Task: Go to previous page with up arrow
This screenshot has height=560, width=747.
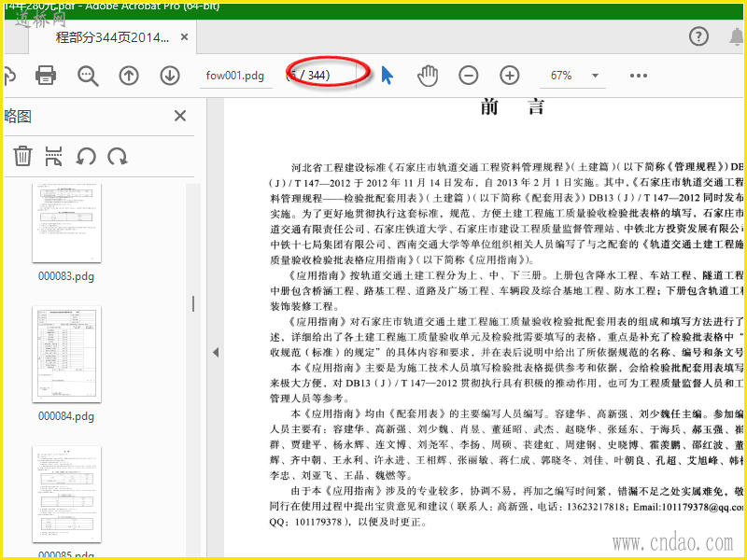Action: [x=129, y=76]
